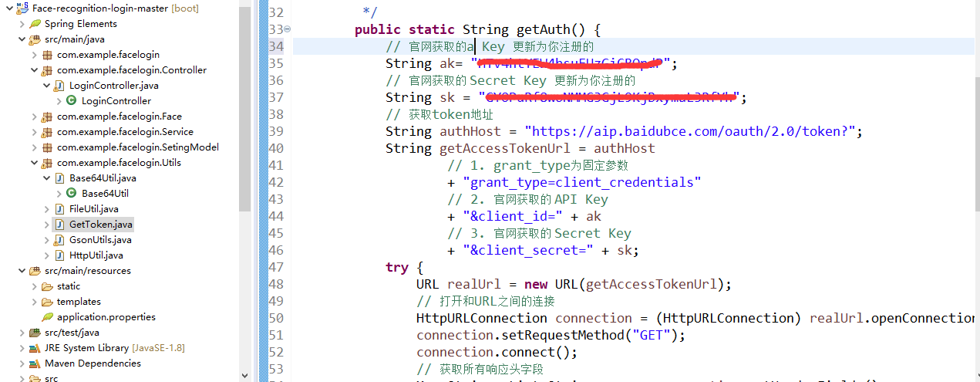
Task: Click the green Base64Util class icon
Action: click(x=72, y=194)
